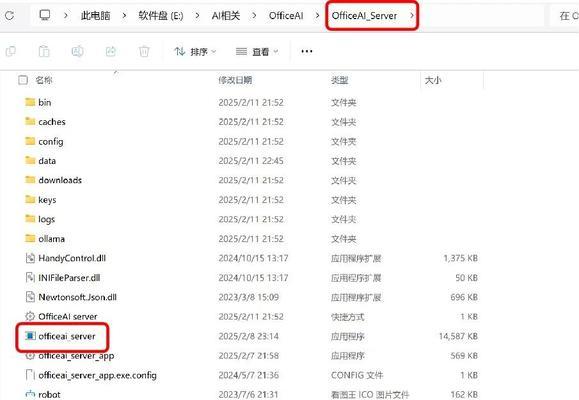
Task: Expand chevron after 软件盘 (E:) breadcrumb
Action: point(198,16)
